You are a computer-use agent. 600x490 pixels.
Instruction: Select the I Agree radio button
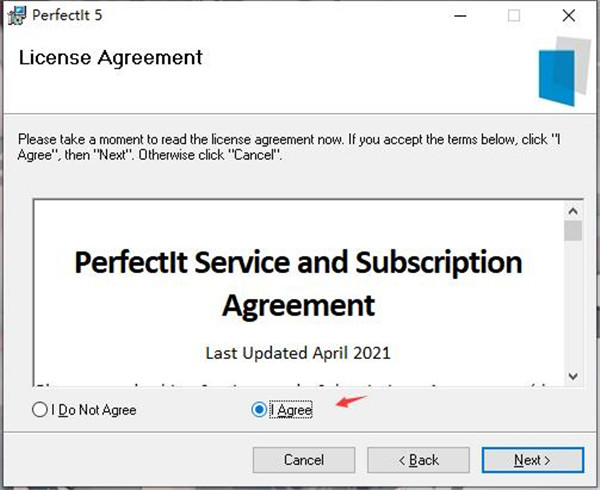tap(259, 410)
